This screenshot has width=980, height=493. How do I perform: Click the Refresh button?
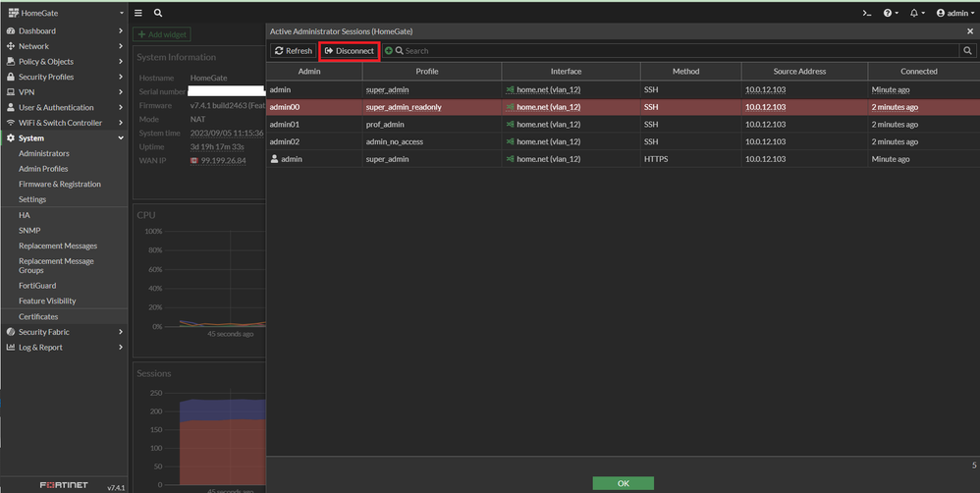tap(294, 51)
